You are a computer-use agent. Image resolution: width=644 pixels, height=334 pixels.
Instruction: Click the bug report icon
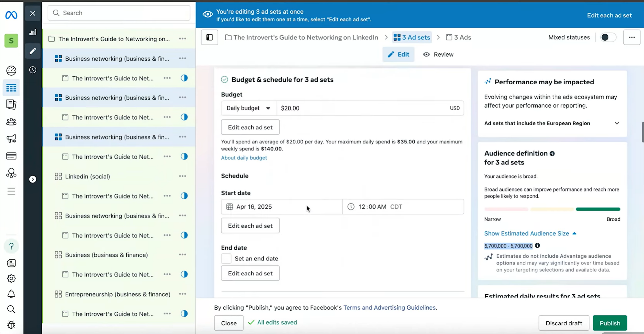[x=11, y=325]
